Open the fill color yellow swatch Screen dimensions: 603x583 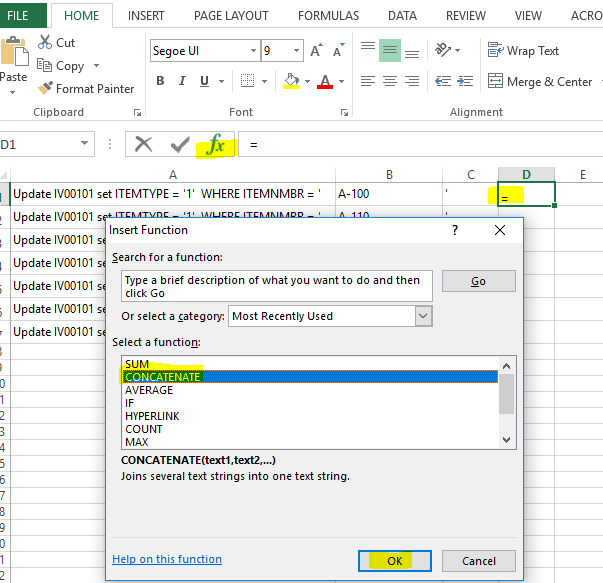click(x=291, y=82)
